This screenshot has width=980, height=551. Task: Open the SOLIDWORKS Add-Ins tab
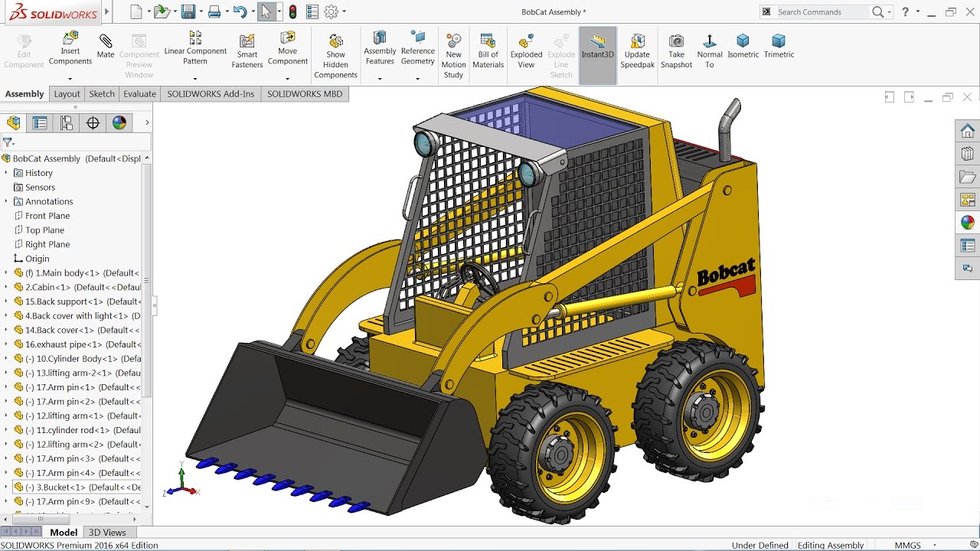pyautogui.click(x=211, y=94)
